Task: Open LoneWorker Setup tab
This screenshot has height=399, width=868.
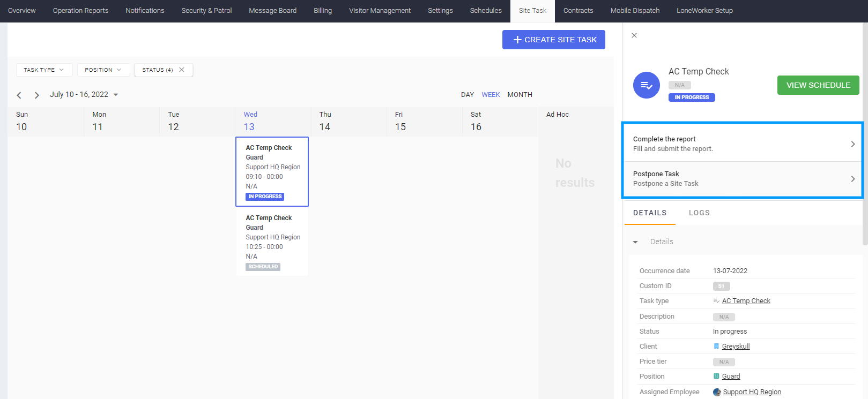Action: point(704,11)
